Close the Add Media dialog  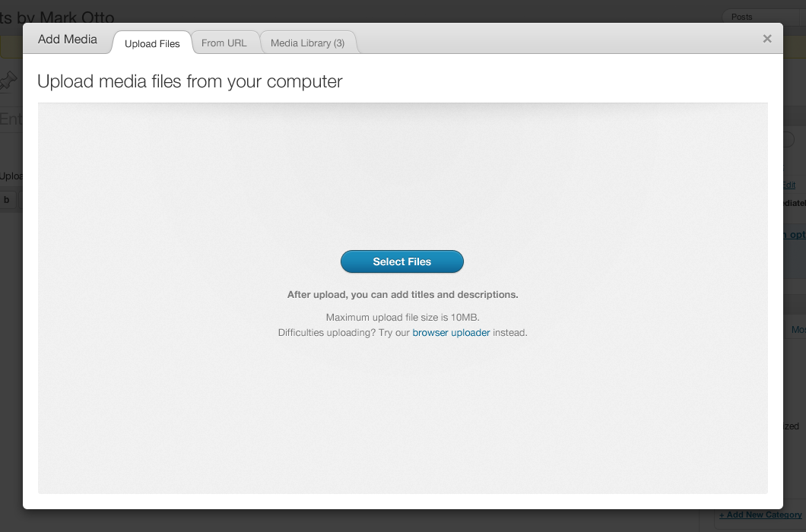tap(767, 39)
